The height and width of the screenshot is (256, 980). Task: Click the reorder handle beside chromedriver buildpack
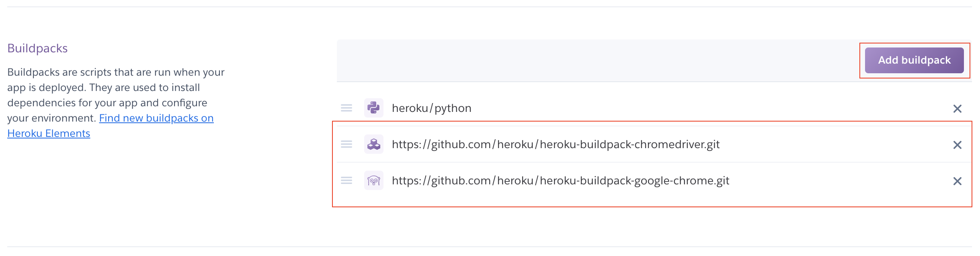[x=346, y=144]
